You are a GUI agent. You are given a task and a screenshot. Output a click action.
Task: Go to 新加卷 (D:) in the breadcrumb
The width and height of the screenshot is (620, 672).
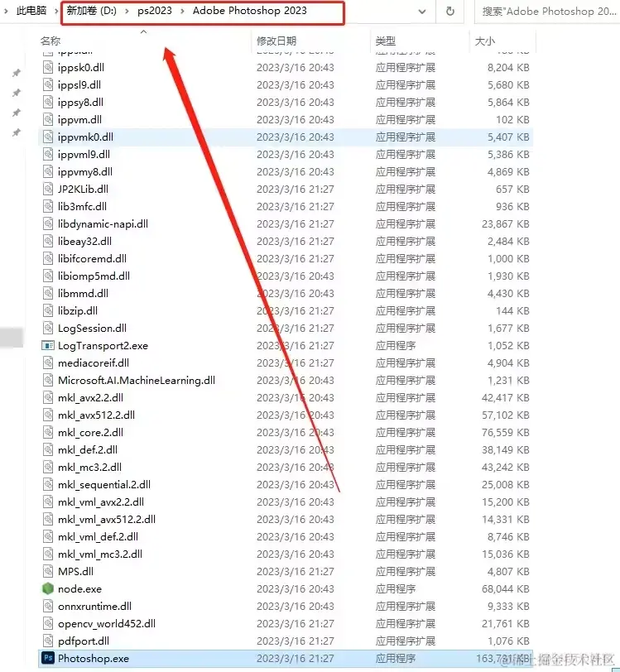[x=91, y=11]
